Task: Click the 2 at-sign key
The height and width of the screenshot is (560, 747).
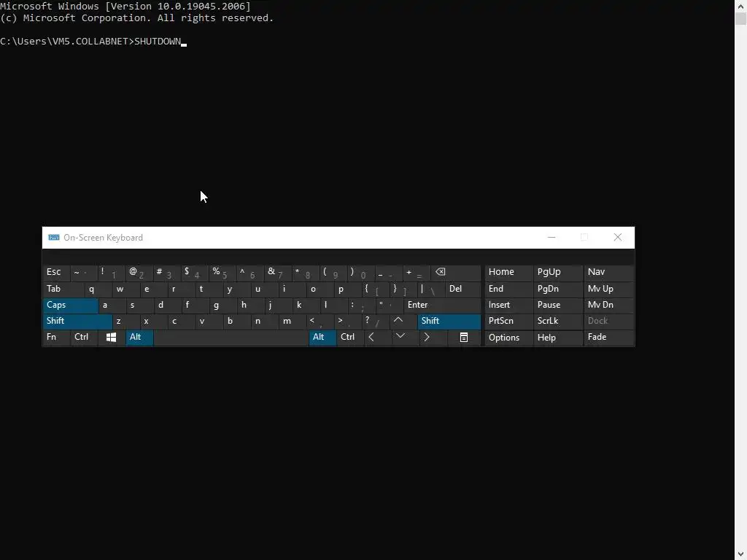Action: pos(139,273)
